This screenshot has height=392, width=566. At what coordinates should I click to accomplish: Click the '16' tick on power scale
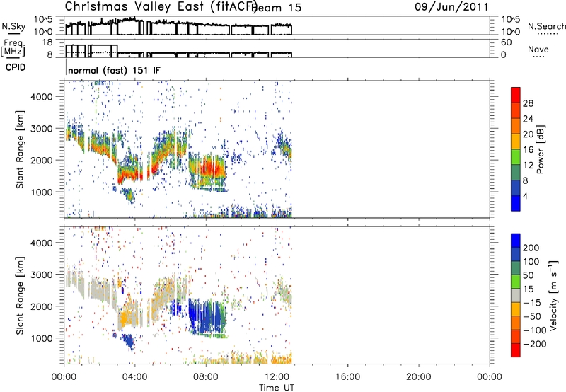528,150
